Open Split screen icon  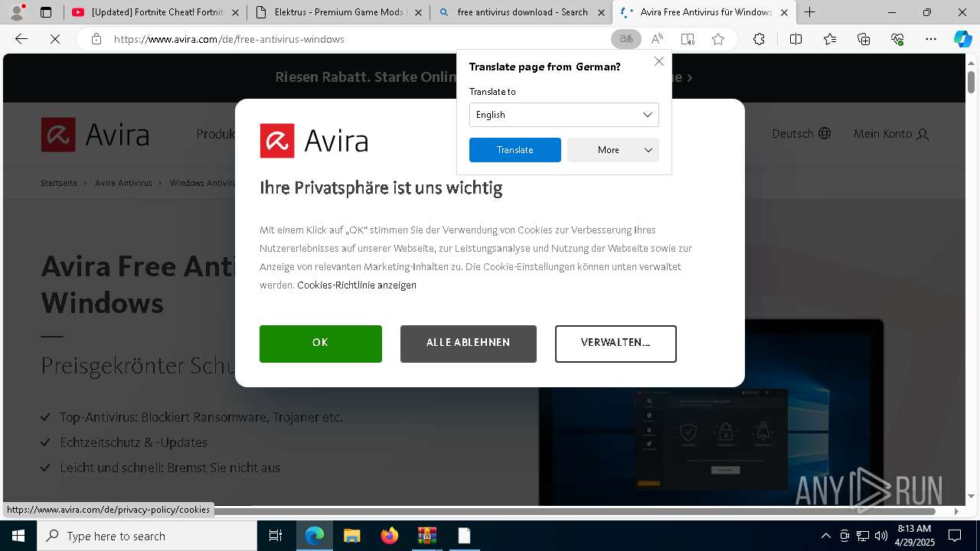[795, 39]
